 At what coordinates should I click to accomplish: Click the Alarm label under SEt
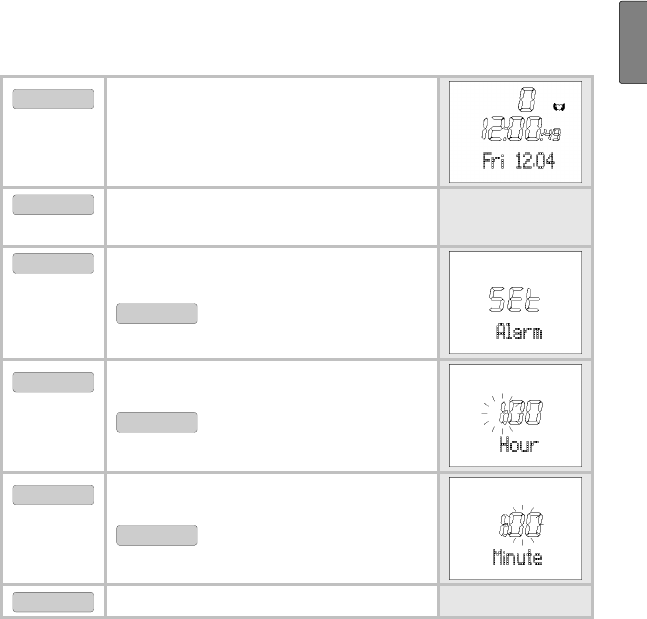[x=518, y=332]
